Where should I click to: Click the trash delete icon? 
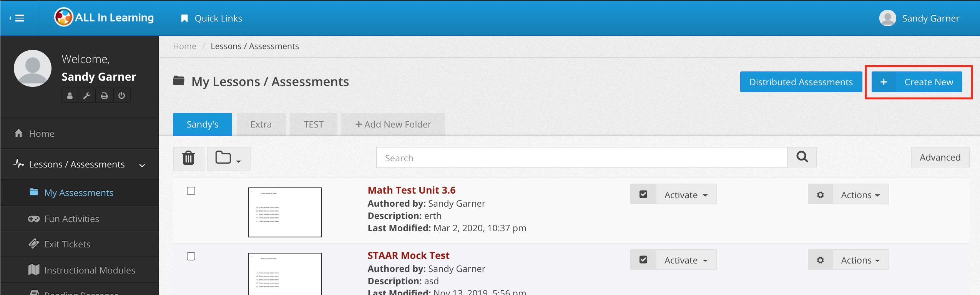(188, 158)
